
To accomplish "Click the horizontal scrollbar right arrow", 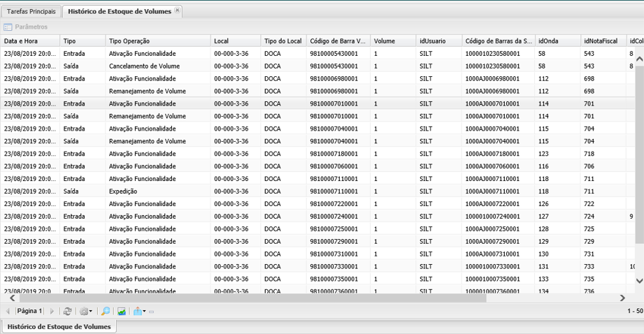I will 622,298.
